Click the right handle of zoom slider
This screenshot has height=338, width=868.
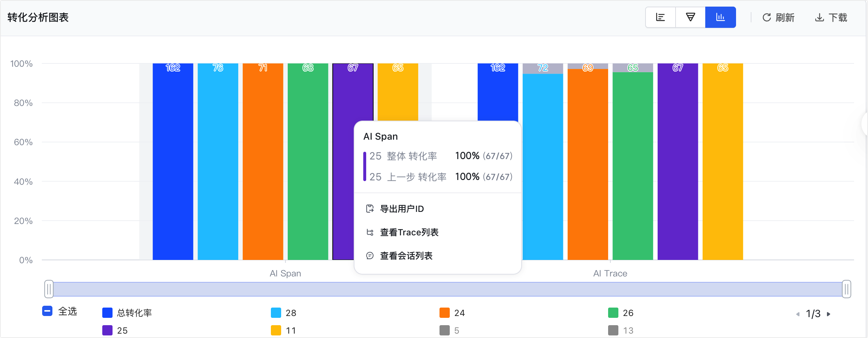pyautogui.click(x=846, y=289)
